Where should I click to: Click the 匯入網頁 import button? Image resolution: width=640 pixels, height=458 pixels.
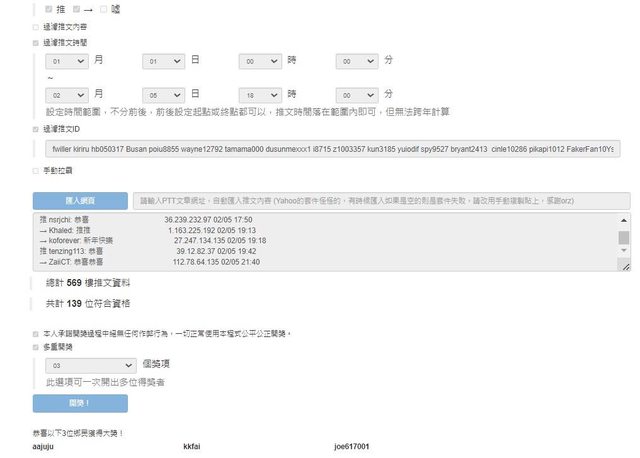(x=80, y=200)
